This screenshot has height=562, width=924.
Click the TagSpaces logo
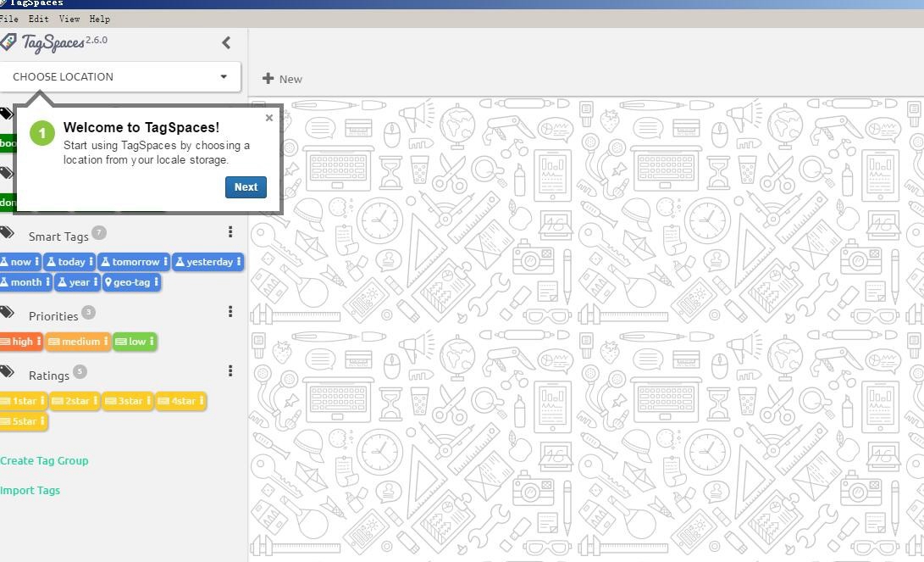coord(44,42)
